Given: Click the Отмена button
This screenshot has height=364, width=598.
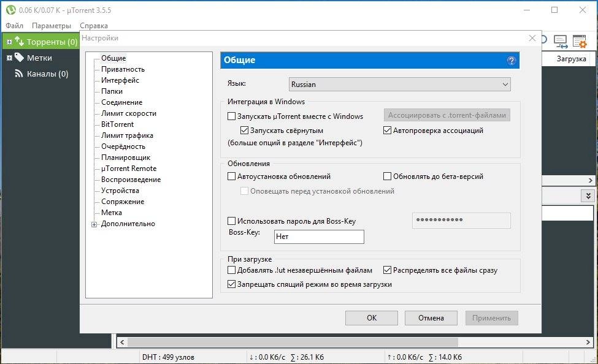Looking at the screenshot, I should click(431, 318).
